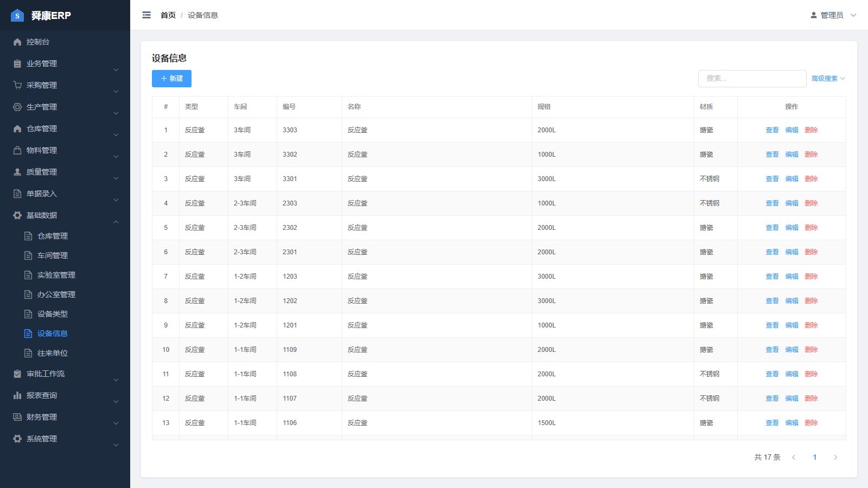Click the 搜索 input field
This screenshot has width=868, height=488.
tap(752, 79)
